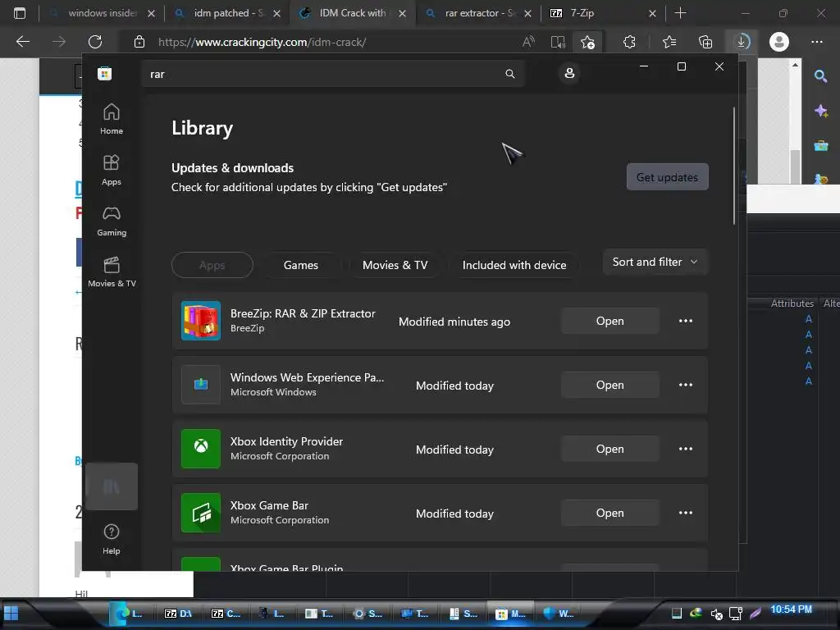Click the Windows Web Experience Pack icon
The width and height of the screenshot is (840, 630).
point(201,385)
